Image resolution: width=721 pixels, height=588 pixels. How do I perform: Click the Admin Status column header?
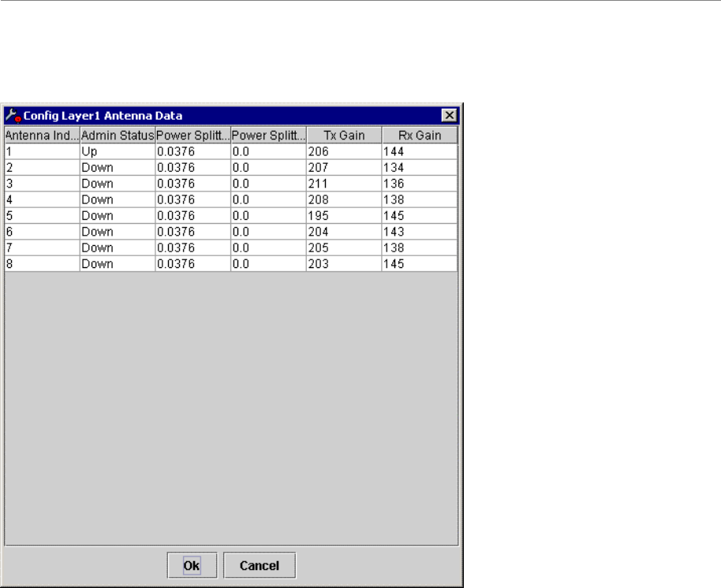[x=118, y=135]
